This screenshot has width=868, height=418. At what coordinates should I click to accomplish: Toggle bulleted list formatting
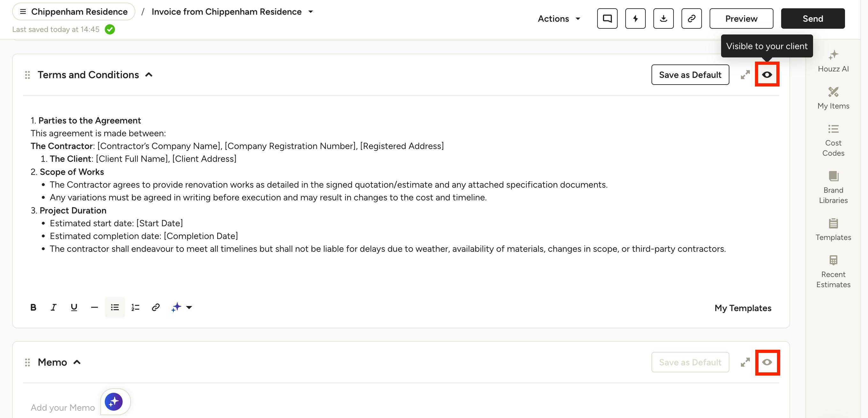[115, 307]
